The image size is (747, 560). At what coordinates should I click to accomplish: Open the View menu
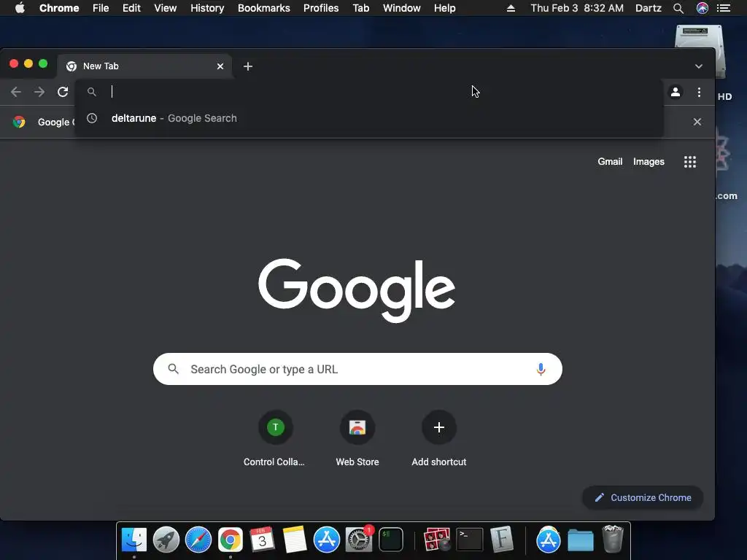tap(166, 8)
